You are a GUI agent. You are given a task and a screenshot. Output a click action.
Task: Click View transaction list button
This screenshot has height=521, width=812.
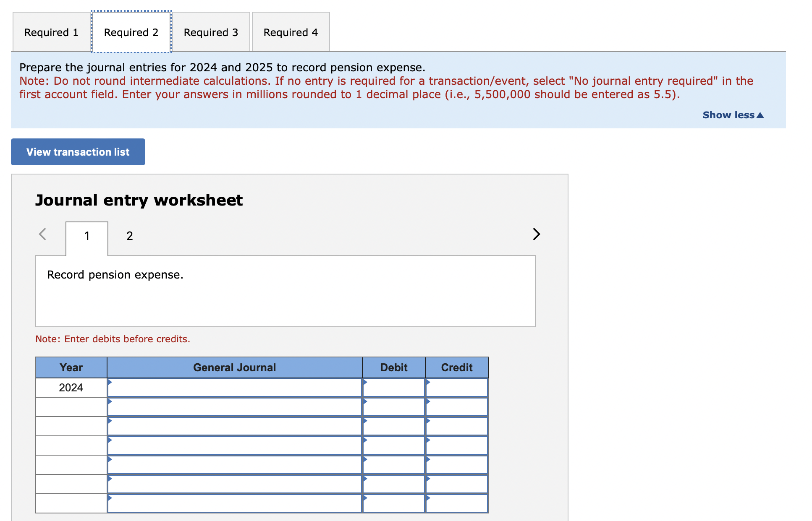pos(78,152)
